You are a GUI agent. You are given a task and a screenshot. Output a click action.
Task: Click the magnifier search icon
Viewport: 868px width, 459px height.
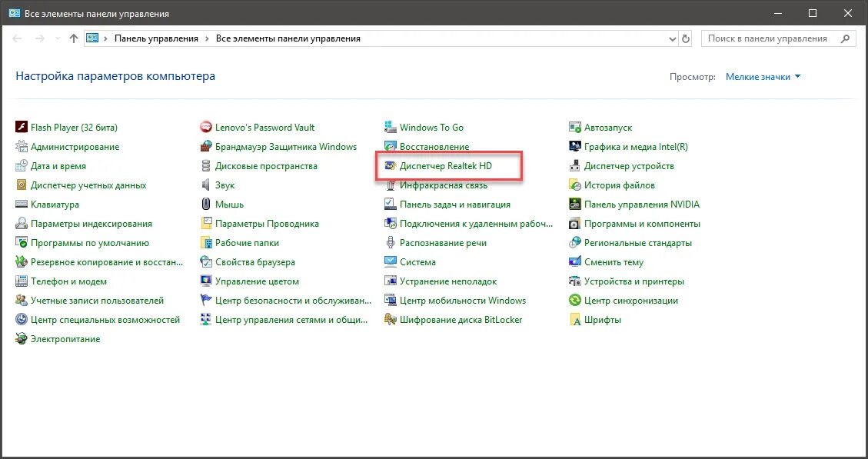click(845, 38)
